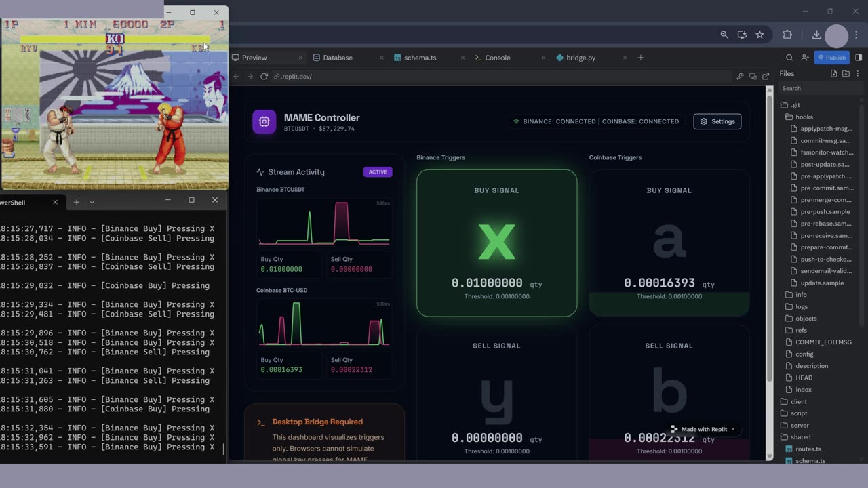Open the browser downloads icon
This screenshot has height=488, width=868.
click(x=816, y=35)
